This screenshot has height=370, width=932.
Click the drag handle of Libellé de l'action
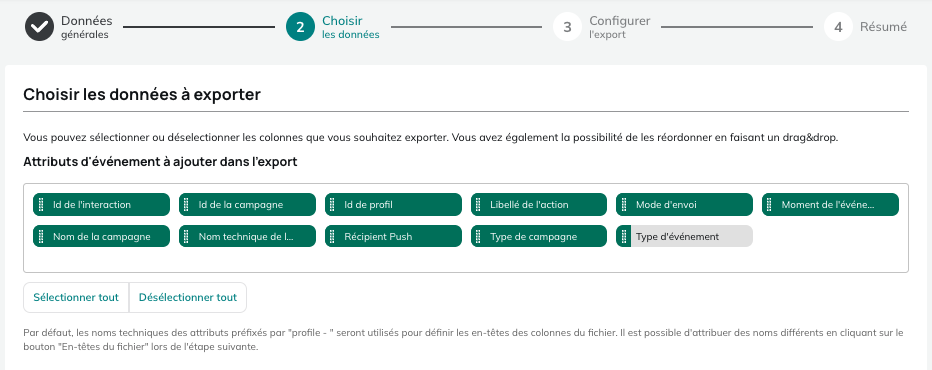click(478, 205)
